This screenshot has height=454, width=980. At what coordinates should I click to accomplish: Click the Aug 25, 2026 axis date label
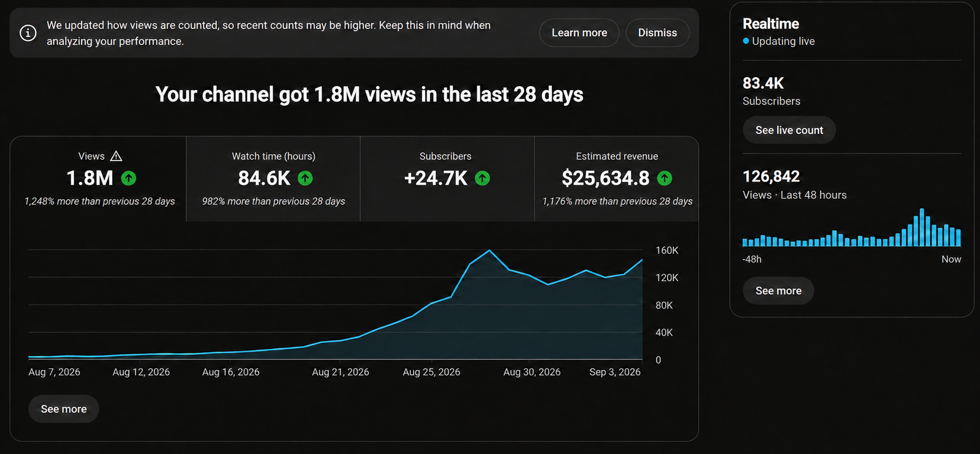pos(431,372)
